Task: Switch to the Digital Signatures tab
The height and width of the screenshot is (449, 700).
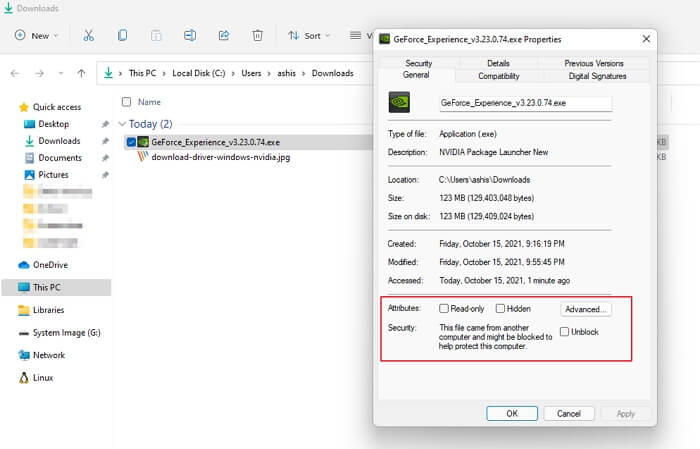Action: pyautogui.click(x=597, y=76)
